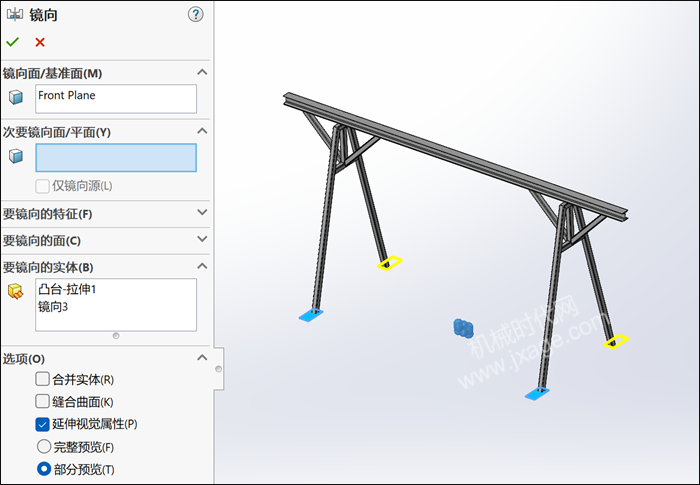Select the top I-beam in the 3D model
The image size is (700, 485).
(x=455, y=156)
